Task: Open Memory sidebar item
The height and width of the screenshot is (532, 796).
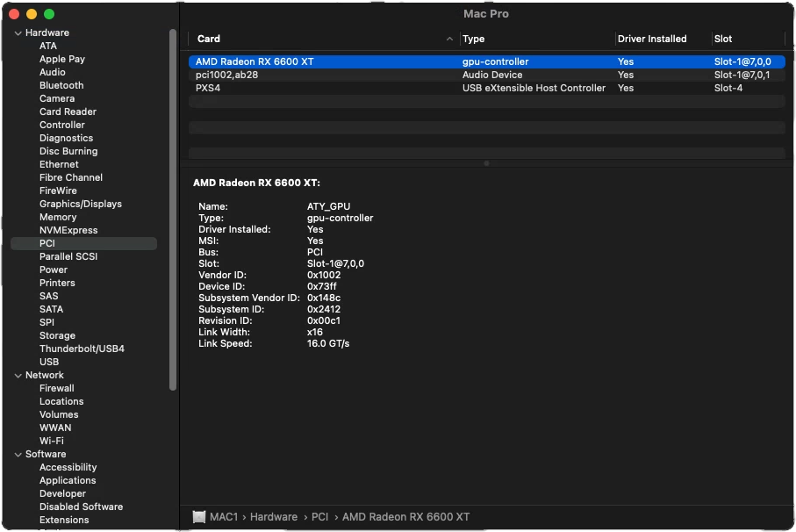Action: (x=58, y=217)
